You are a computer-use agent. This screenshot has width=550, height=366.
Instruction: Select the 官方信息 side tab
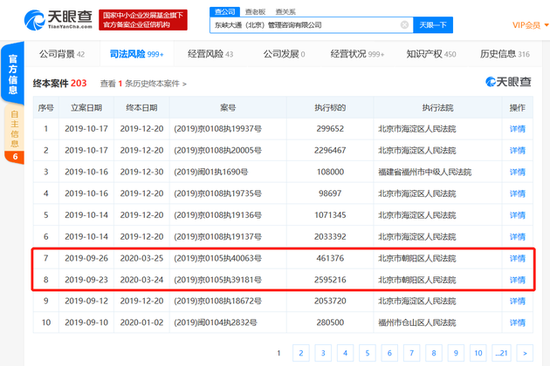point(13,73)
